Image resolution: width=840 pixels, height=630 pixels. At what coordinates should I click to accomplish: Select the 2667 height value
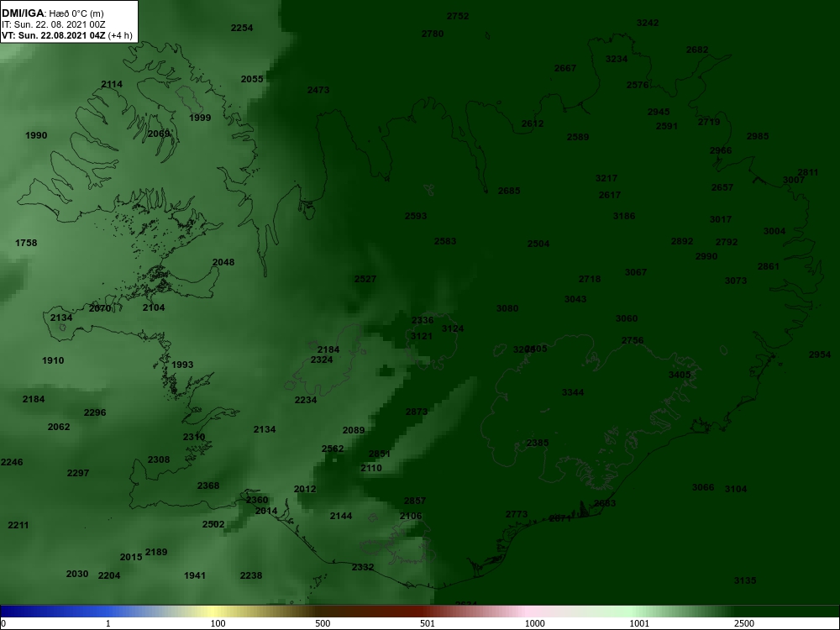(565, 68)
